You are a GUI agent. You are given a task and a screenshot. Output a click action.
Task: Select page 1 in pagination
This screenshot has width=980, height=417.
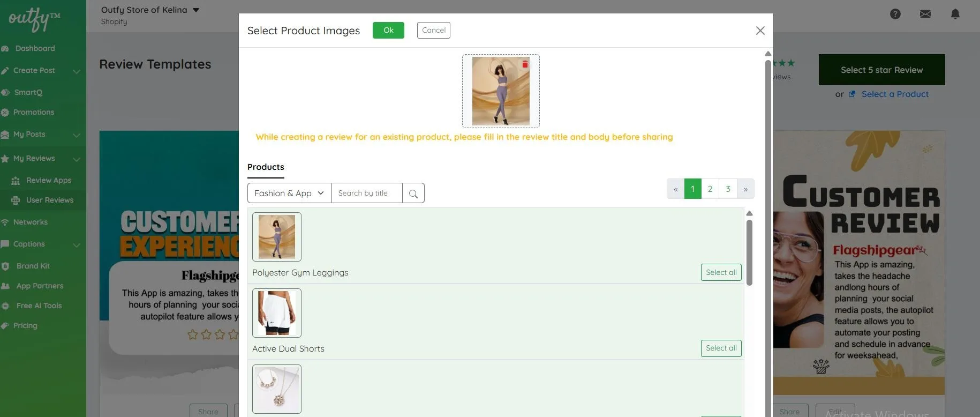click(693, 189)
